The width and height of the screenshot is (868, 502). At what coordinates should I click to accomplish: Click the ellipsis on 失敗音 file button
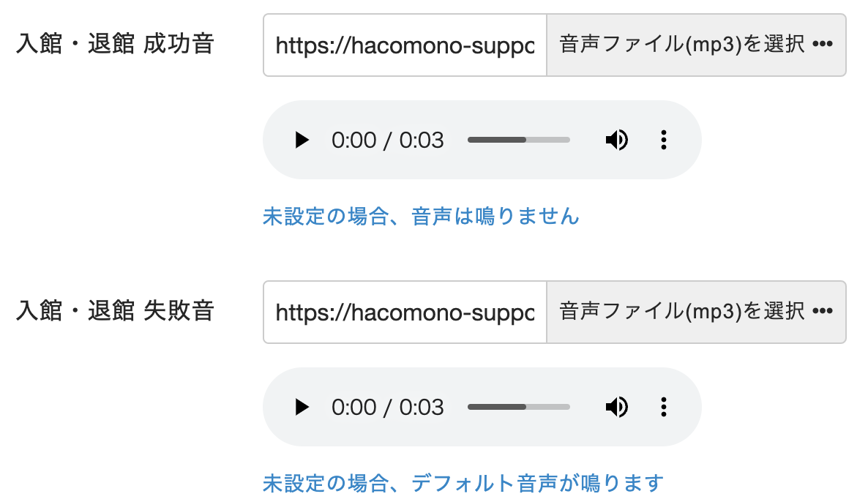pos(823,312)
